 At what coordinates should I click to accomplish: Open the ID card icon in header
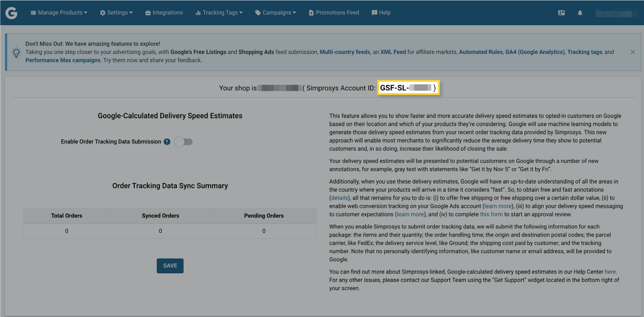[561, 13]
